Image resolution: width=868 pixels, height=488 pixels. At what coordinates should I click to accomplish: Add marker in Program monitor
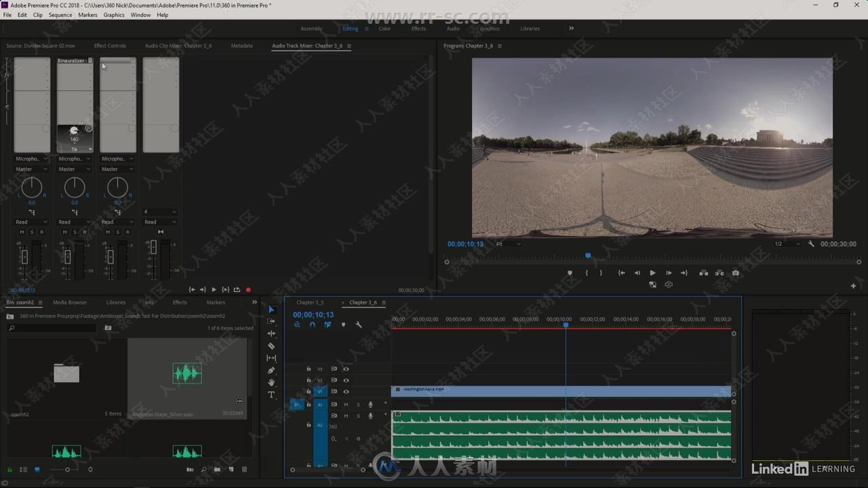point(570,273)
